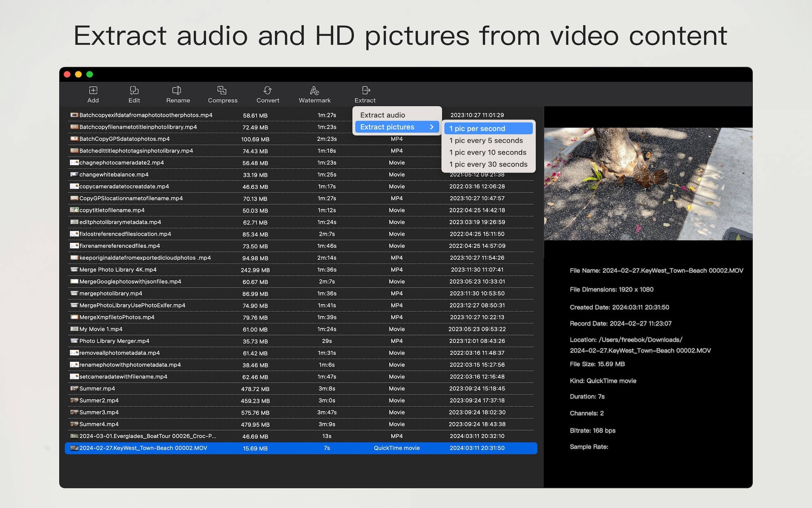Image resolution: width=812 pixels, height=508 pixels.
Task: Click the Convert toolbar icon
Action: point(268,90)
